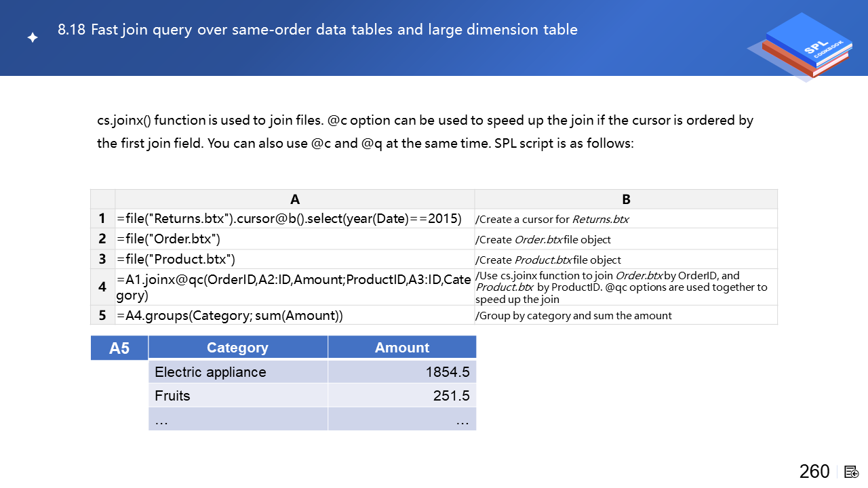Select column header A in script table
868x488 pixels.
click(294, 199)
